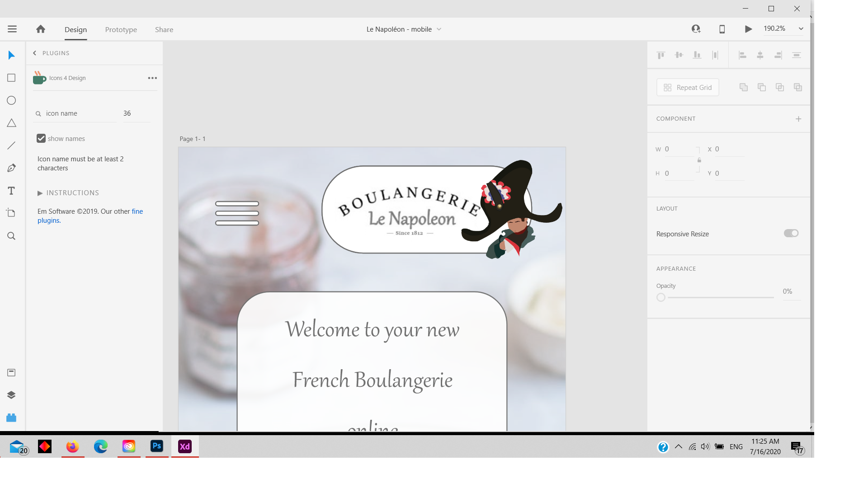Expand the INSTRUCTIONS section
The width and height of the screenshot is (868, 488).
point(68,192)
